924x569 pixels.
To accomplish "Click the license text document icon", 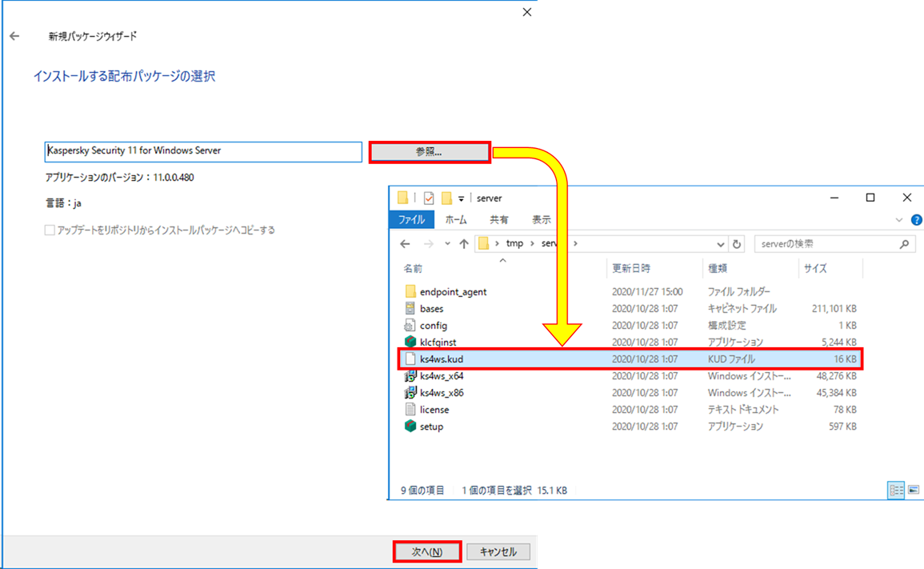I will click(410, 409).
